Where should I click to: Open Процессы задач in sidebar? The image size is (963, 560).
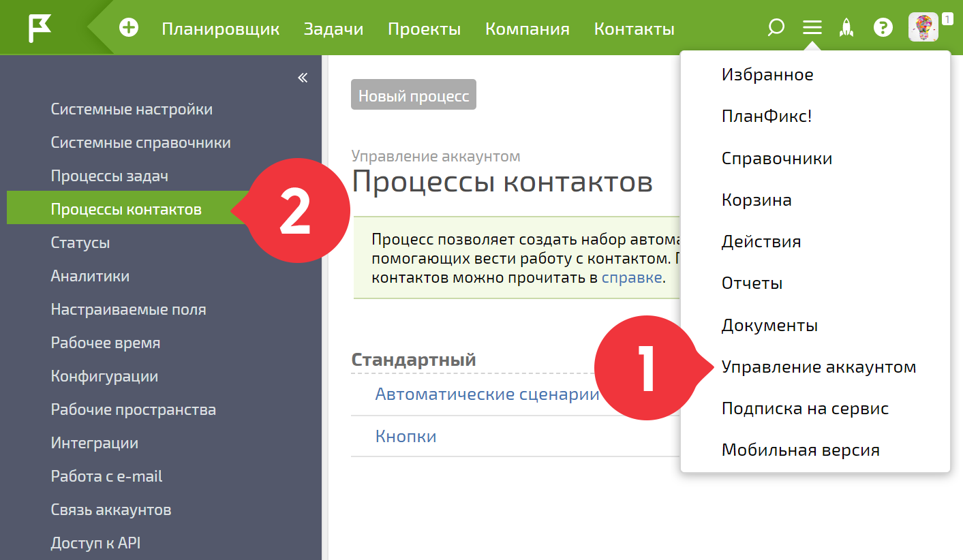click(110, 176)
